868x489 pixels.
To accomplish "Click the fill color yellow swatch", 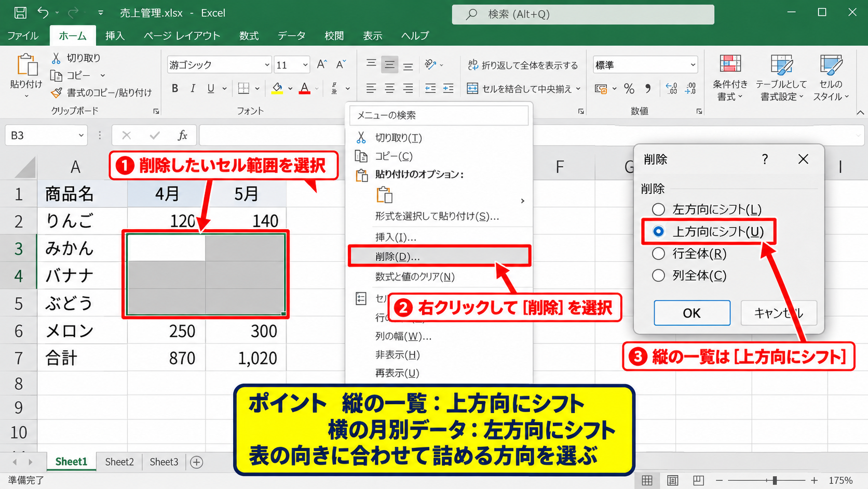I will click(277, 88).
